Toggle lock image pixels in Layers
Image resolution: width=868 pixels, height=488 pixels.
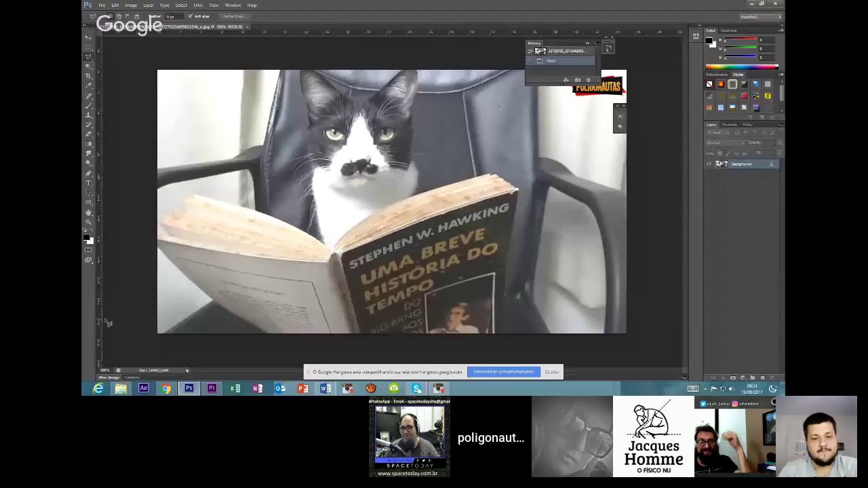pos(727,153)
